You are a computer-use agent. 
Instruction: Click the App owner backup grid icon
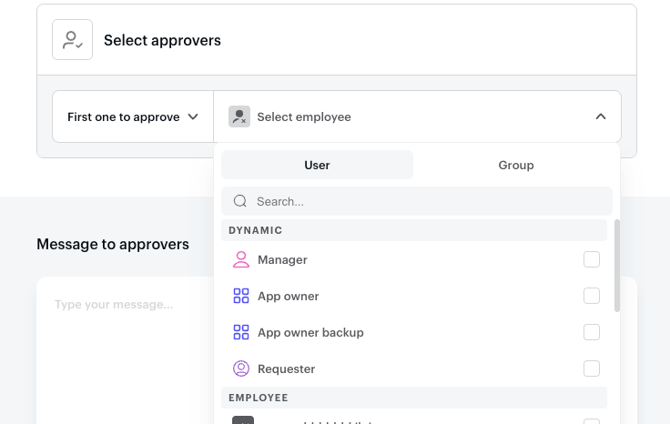[x=241, y=332]
